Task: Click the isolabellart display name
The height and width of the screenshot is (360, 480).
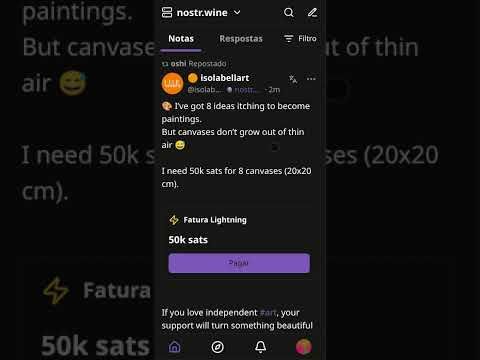Action: click(225, 78)
